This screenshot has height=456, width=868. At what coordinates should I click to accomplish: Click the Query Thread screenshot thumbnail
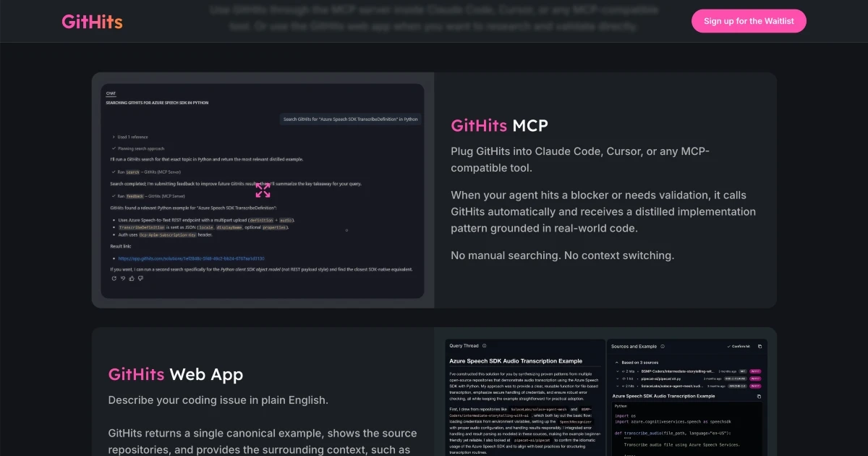(526, 397)
